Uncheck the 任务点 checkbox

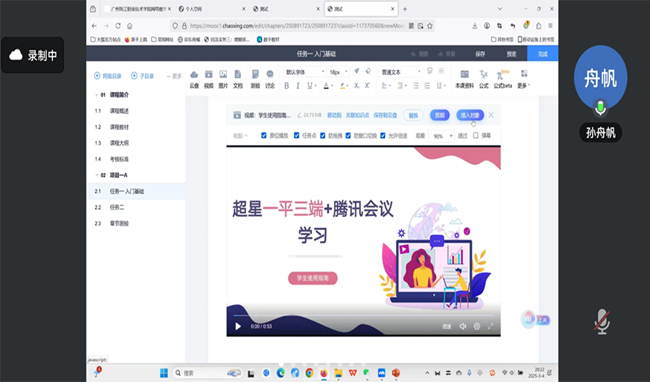(296, 135)
